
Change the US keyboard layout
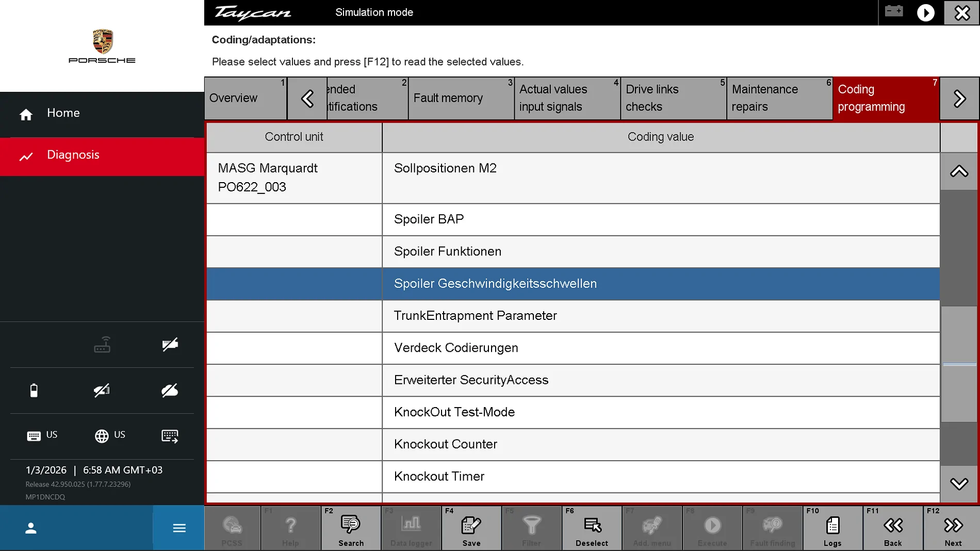(42, 435)
